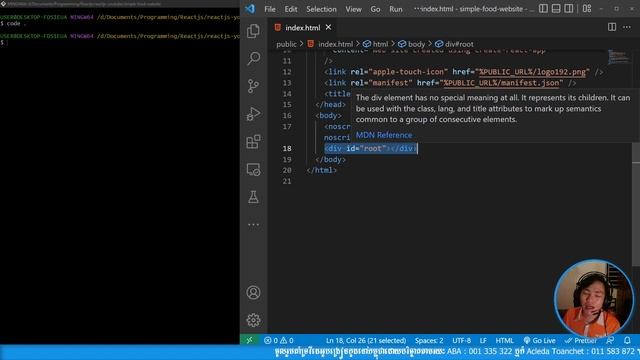The height and width of the screenshot is (360, 640).
Task: Change indentation via Spaces: 2
Action: point(429,340)
